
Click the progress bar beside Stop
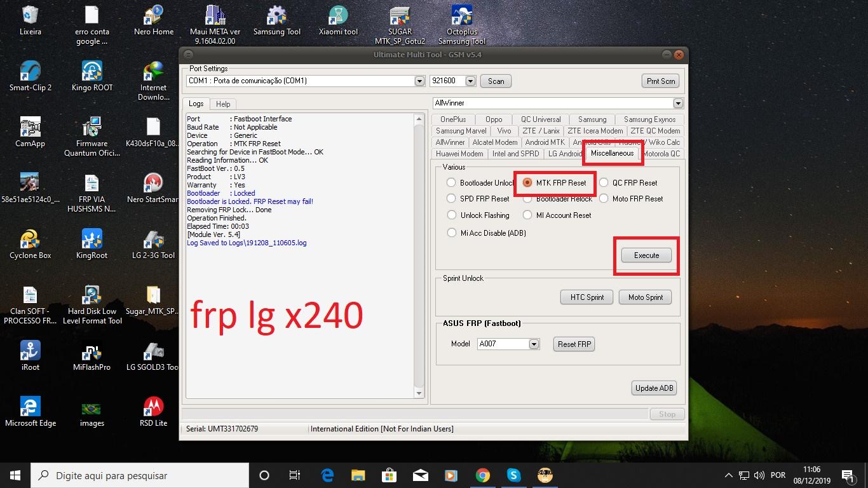[x=414, y=414]
